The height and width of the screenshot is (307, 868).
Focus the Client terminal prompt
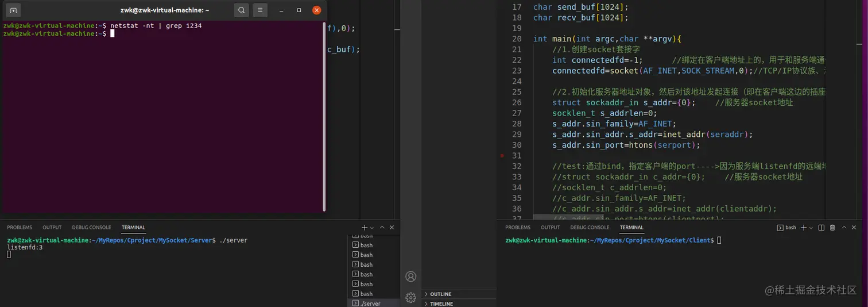pyautogui.click(x=719, y=240)
